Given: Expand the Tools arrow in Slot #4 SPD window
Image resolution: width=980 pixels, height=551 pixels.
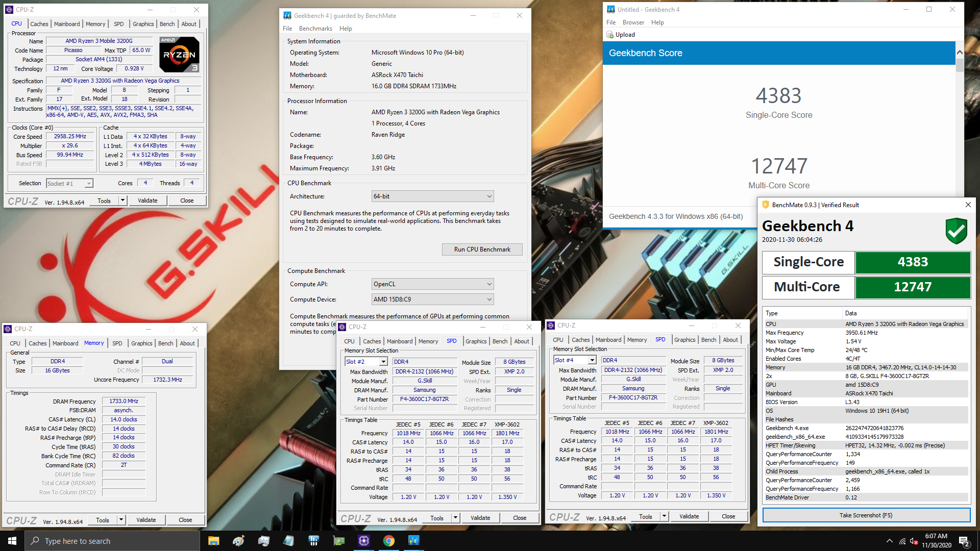Looking at the screenshot, I should pyautogui.click(x=664, y=517).
